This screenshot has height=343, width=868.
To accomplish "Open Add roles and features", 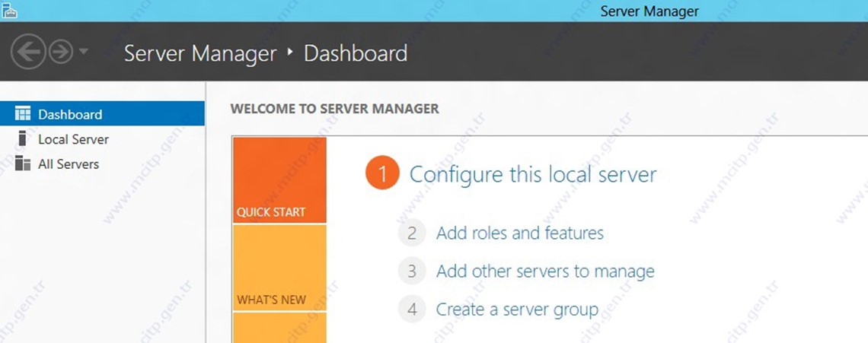I will click(520, 233).
